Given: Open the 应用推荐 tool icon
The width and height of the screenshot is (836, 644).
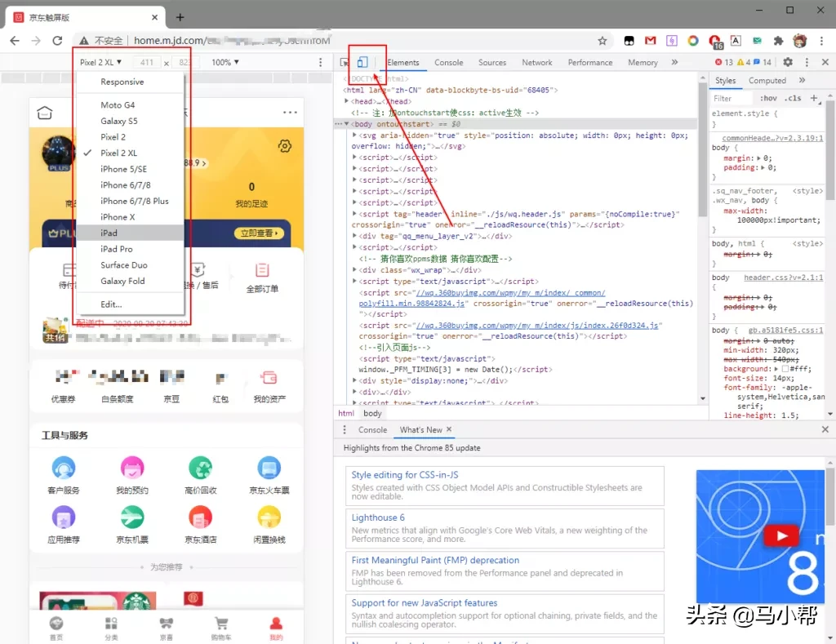Looking at the screenshot, I should pos(64,517).
